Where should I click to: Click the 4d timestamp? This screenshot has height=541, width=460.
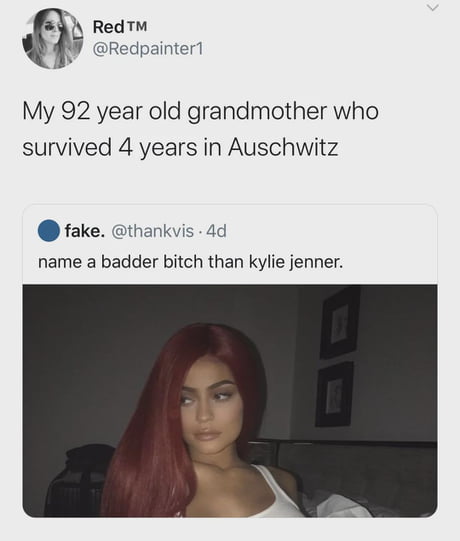[x=216, y=231]
